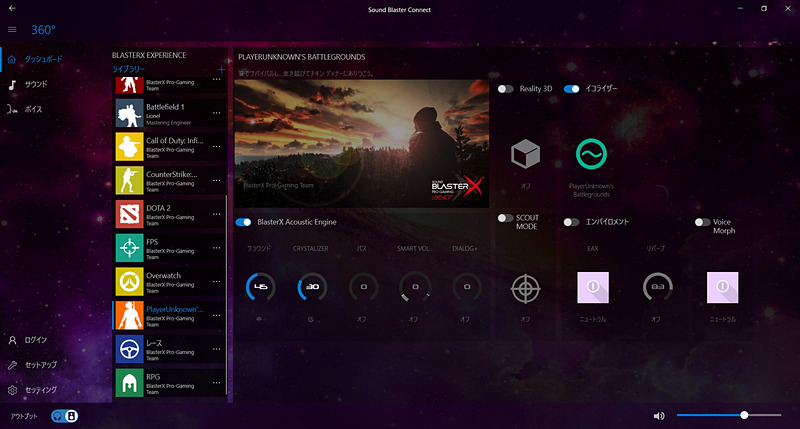Toggle Reality 3D switch
Viewport: 800px width, 429px height.
505,89
